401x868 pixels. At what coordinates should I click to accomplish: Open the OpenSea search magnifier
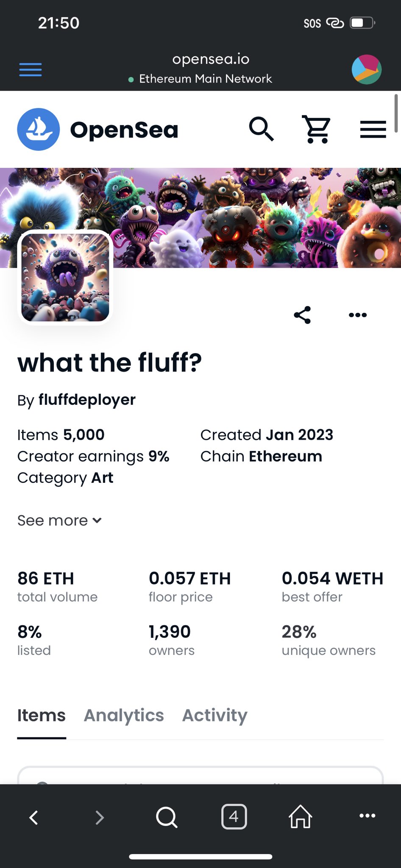tap(261, 129)
